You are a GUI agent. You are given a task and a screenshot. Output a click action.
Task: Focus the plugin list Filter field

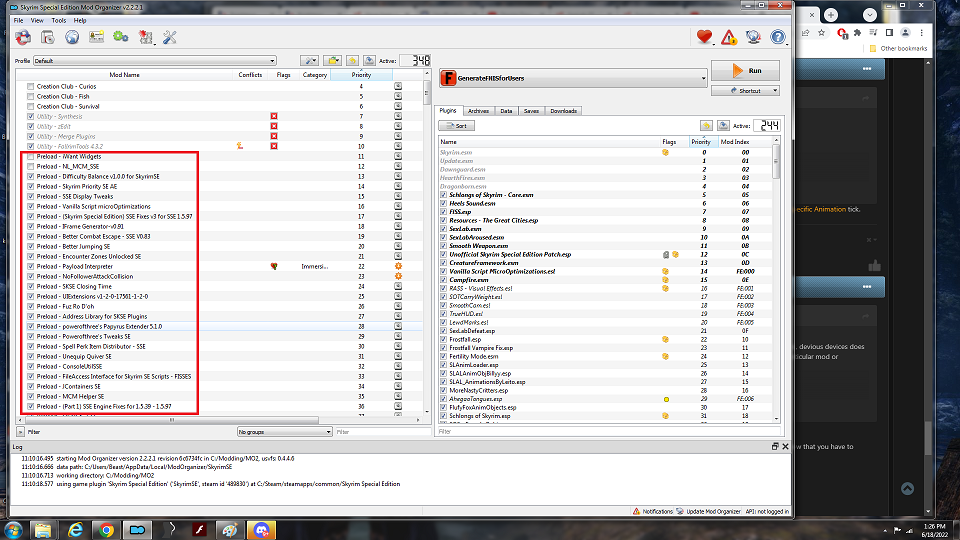[609, 432]
